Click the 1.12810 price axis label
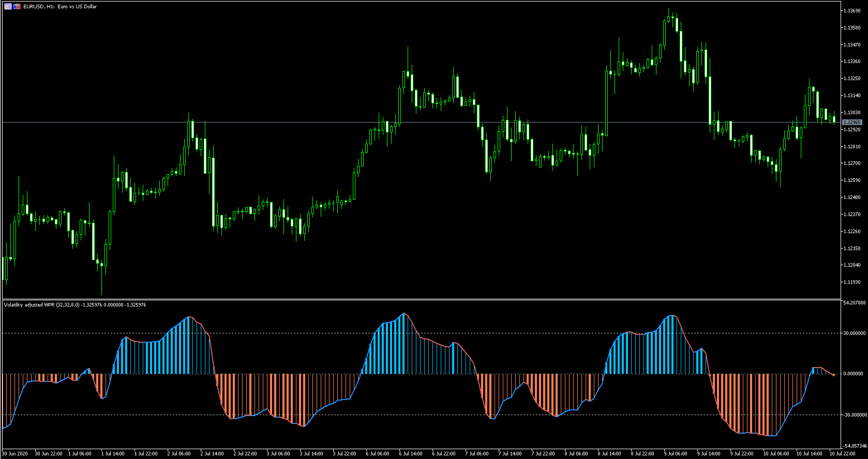868x459 pixels. [852, 147]
